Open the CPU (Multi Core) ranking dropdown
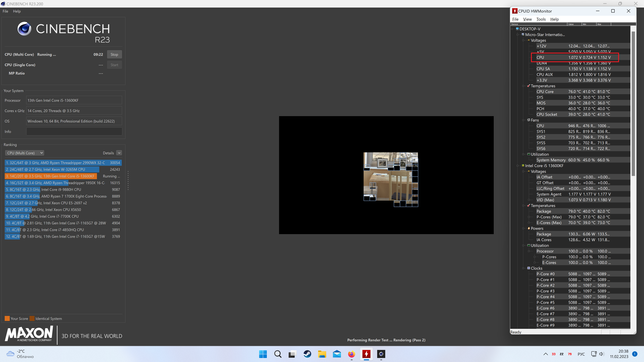The height and width of the screenshot is (362, 644). [24, 153]
